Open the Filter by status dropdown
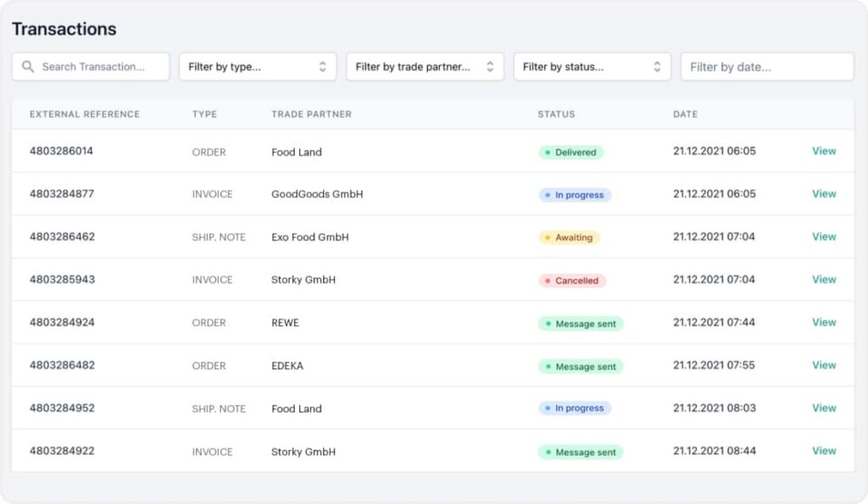The image size is (868, 504). coord(593,67)
